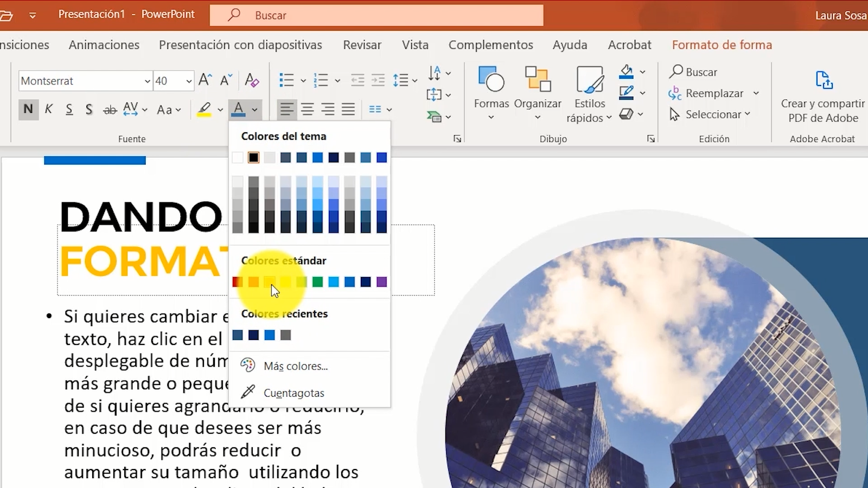Open Formas shapes gallery
868x488 pixels.
(492, 93)
